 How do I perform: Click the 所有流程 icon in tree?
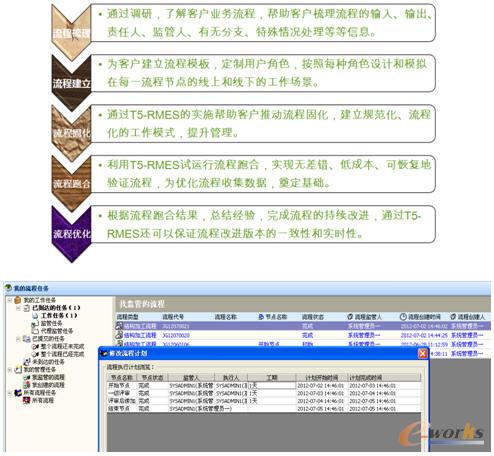[x=27, y=400]
